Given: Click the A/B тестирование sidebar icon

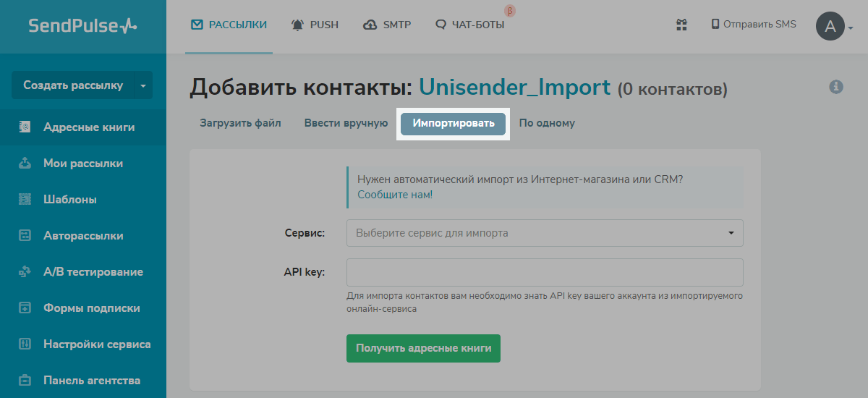Looking at the screenshot, I should point(25,272).
